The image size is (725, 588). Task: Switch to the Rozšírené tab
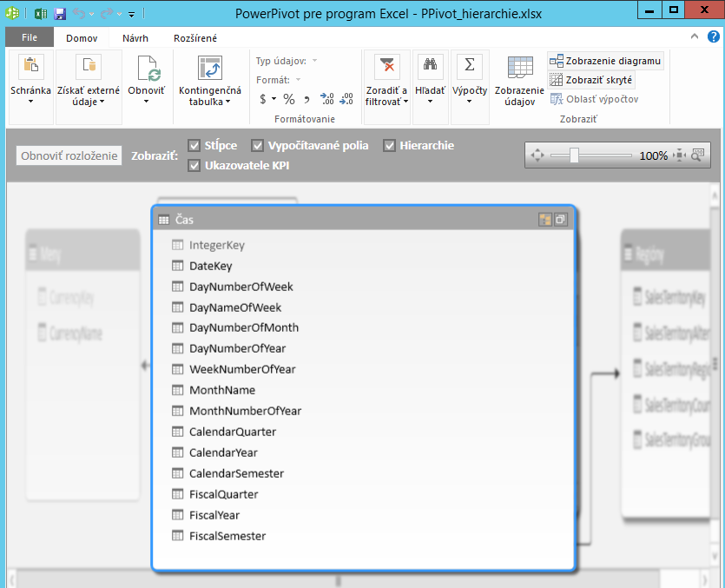195,38
